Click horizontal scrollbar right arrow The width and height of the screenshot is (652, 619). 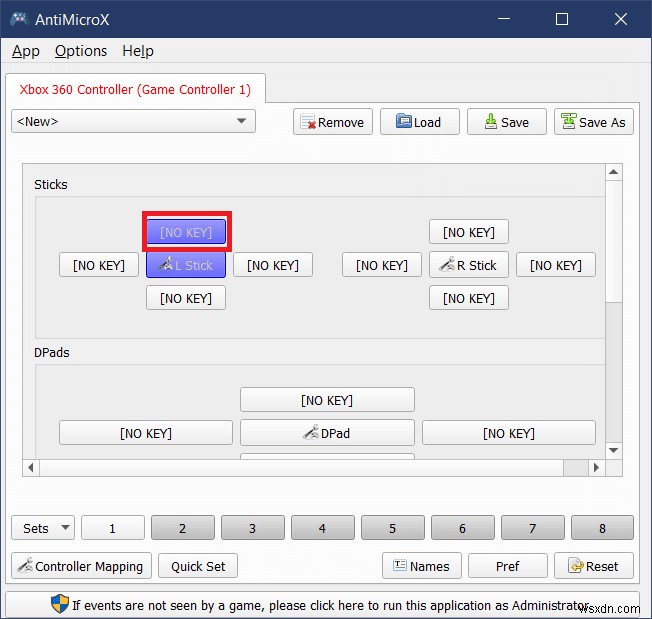pos(597,468)
